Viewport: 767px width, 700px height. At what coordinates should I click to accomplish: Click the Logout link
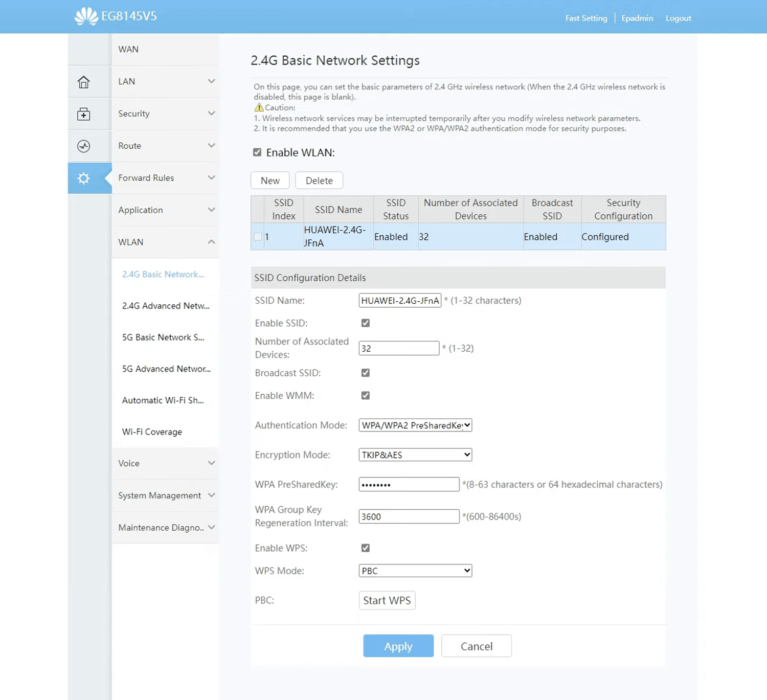click(x=678, y=18)
